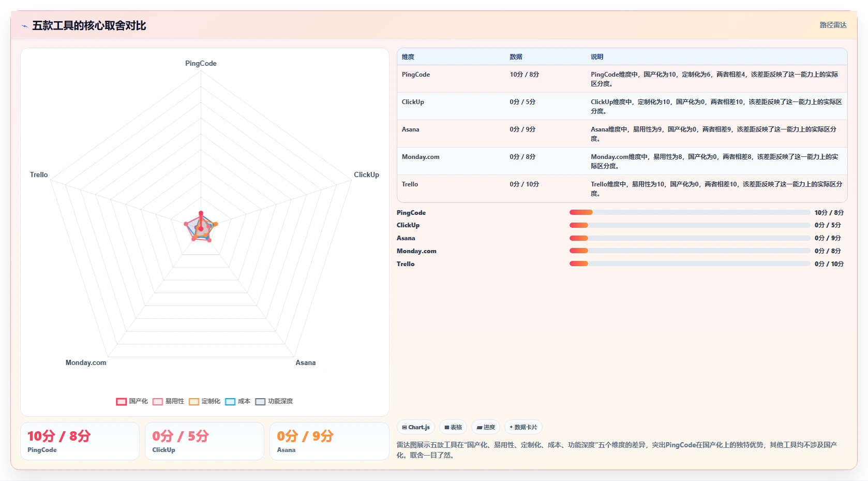
Task: Click the Monday.com axis label on the radar
Action: pyautogui.click(x=86, y=362)
